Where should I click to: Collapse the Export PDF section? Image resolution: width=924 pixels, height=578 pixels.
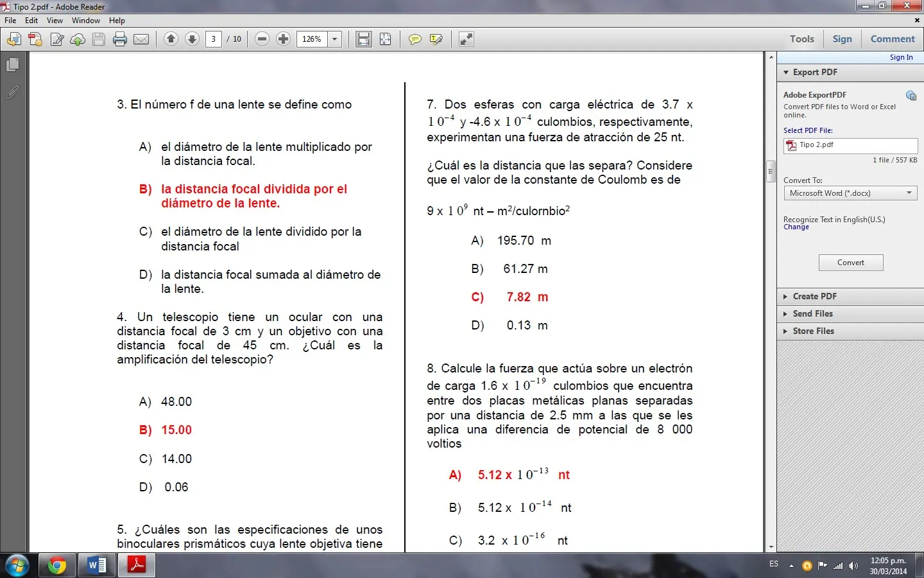pyautogui.click(x=787, y=73)
